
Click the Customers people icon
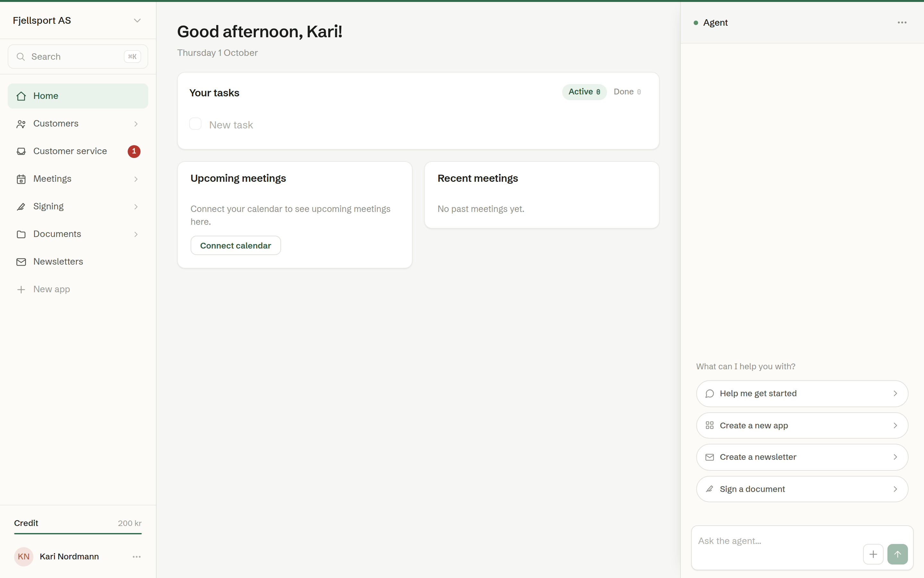pos(21,124)
